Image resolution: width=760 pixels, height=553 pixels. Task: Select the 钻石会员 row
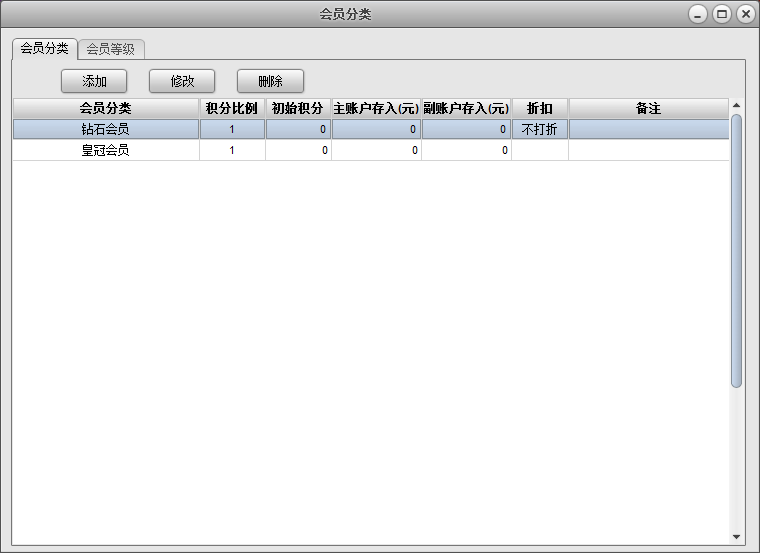pos(371,129)
